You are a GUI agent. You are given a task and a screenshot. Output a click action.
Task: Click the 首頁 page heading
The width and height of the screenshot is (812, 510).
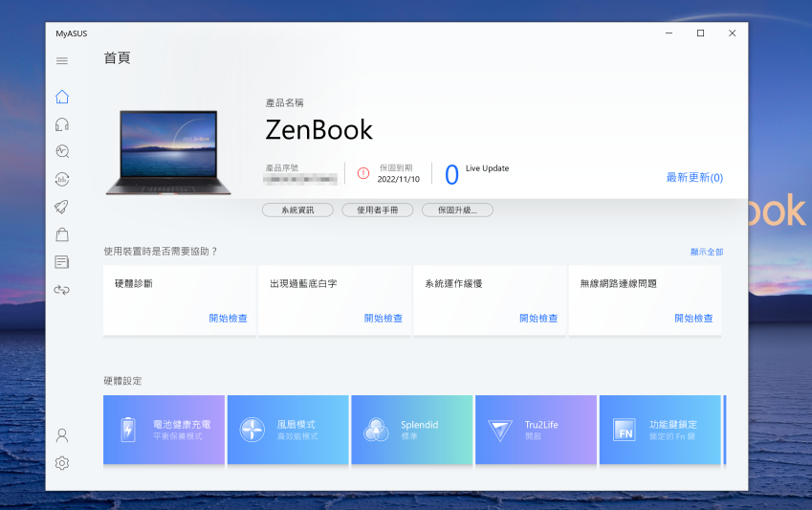click(117, 58)
